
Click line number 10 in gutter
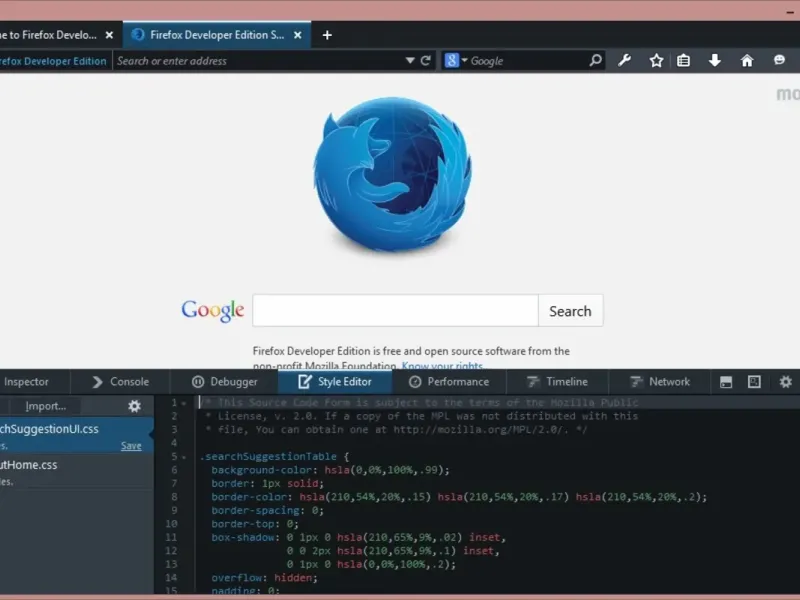[171, 523]
